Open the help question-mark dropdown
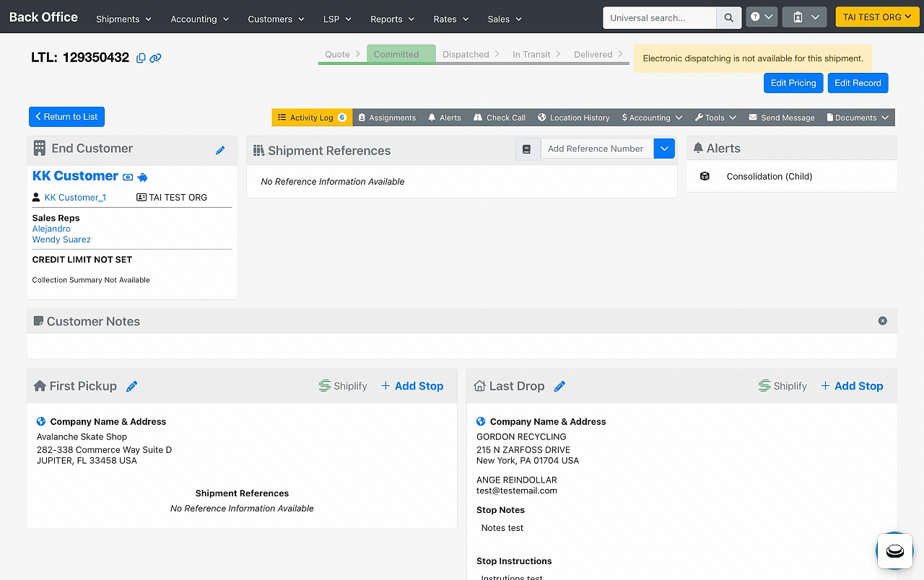 tap(762, 17)
